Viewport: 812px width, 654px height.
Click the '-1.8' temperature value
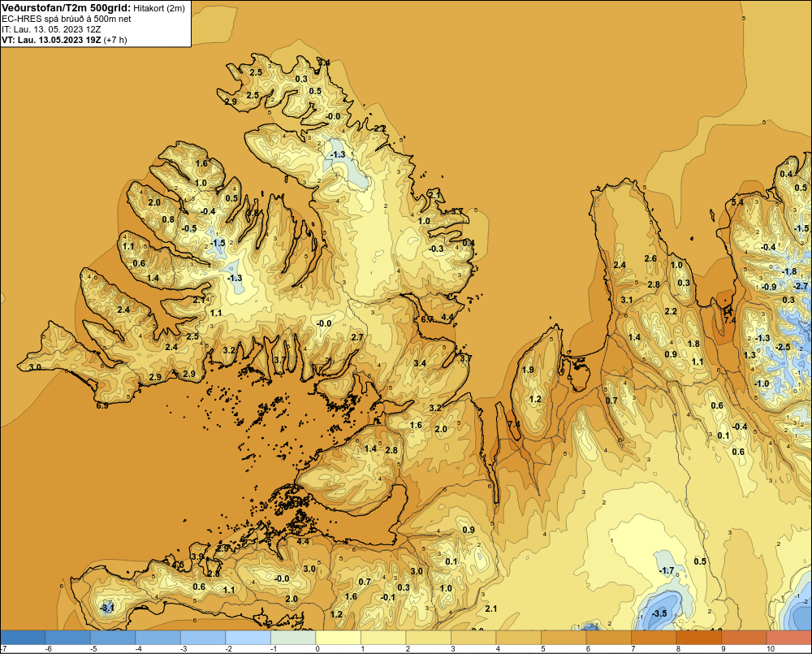[789, 271]
